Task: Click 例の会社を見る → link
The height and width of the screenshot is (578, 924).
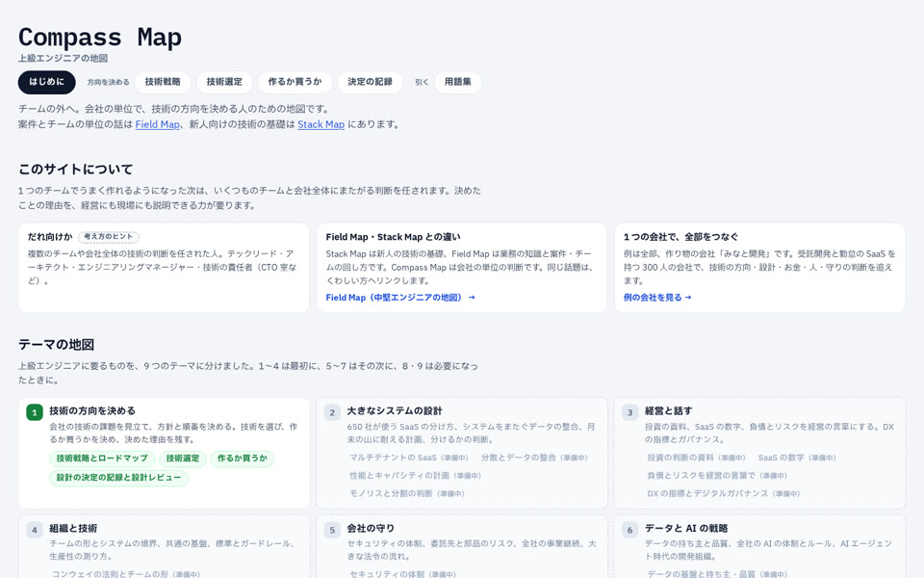Action: coord(657,298)
